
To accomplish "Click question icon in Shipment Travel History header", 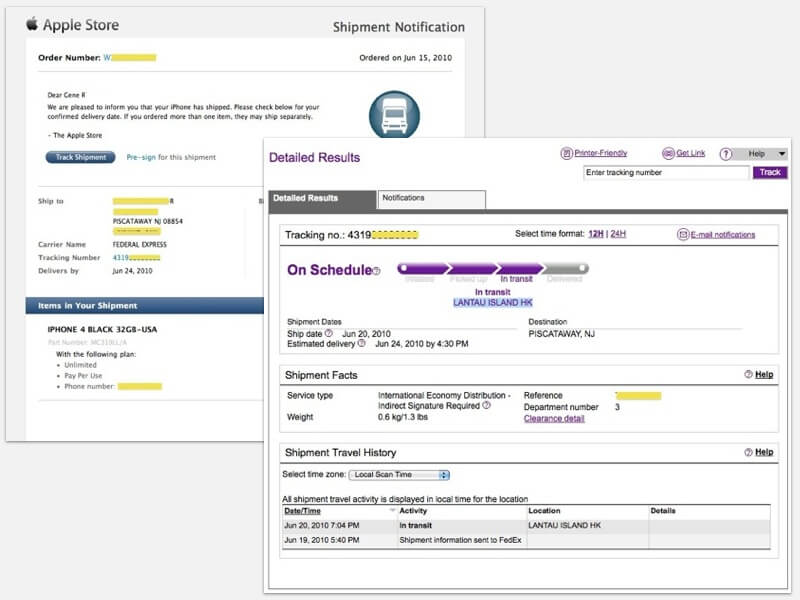I will [x=748, y=452].
